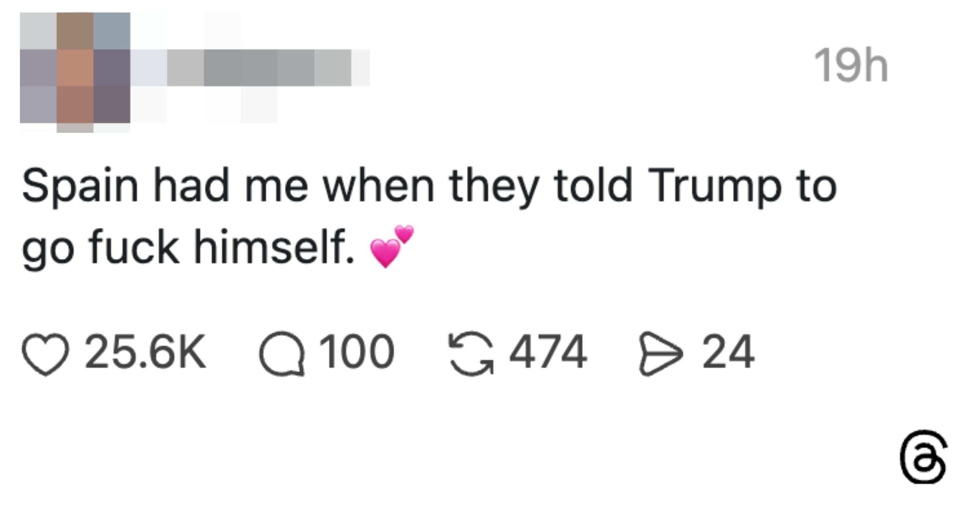Share the post via paper plane icon
Viewport: 980px width, 520px height.
[661, 354]
